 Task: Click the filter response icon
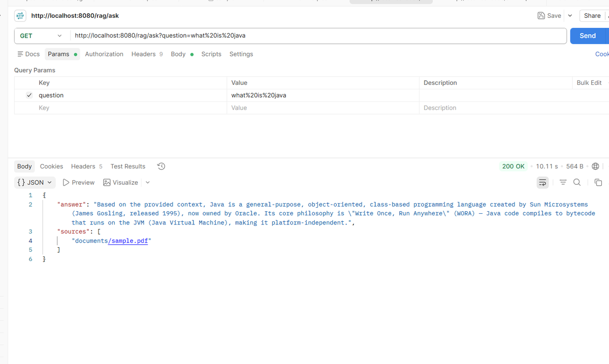point(563,182)
